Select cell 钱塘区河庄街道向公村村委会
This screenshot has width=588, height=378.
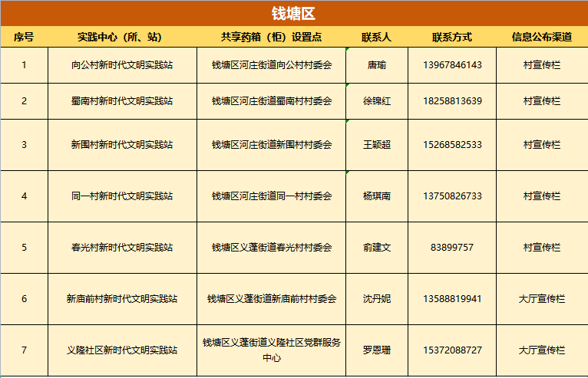pyautogui.click(x=271, y=65)
